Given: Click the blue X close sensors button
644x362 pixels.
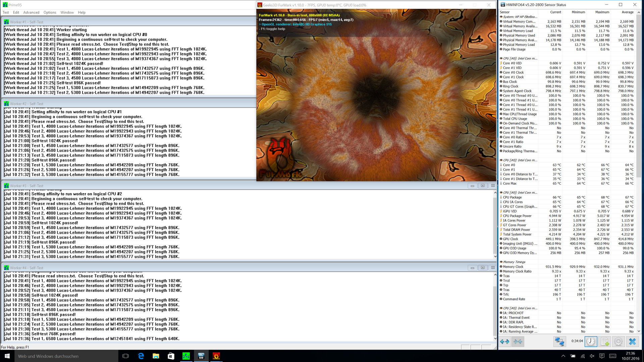Looking at the screenshot, I should 632,342.
